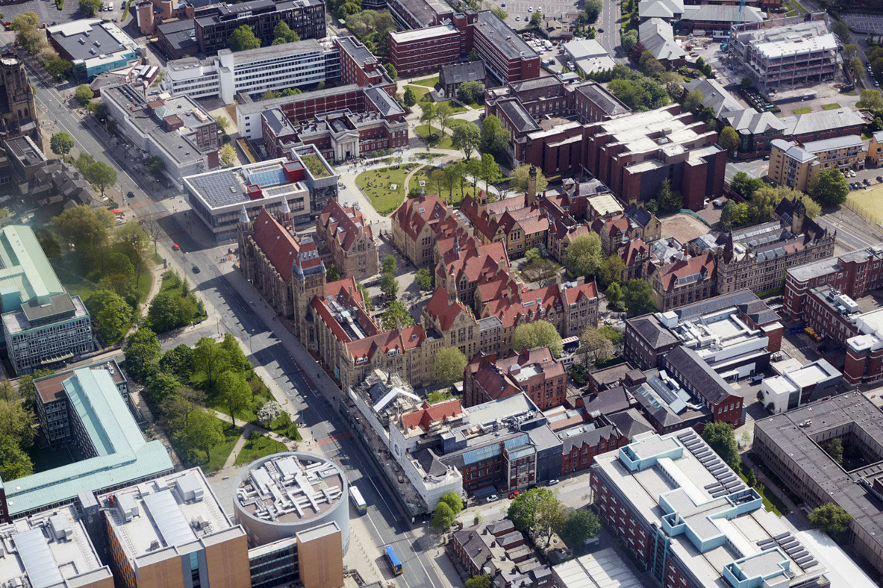The image size is (883, 588).
Task: Click the red car on the road
Action: pos(175,246)
